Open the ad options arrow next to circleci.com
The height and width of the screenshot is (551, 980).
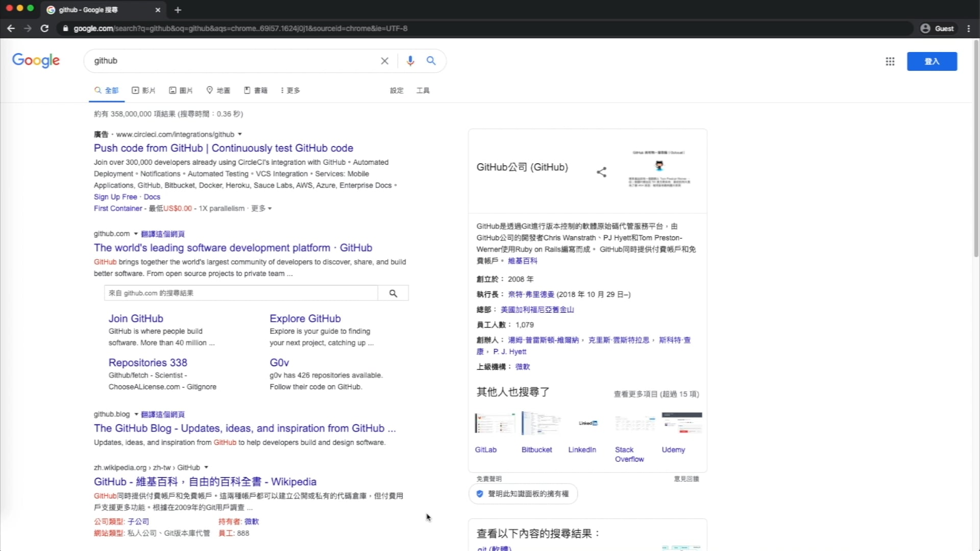point(240,134)
